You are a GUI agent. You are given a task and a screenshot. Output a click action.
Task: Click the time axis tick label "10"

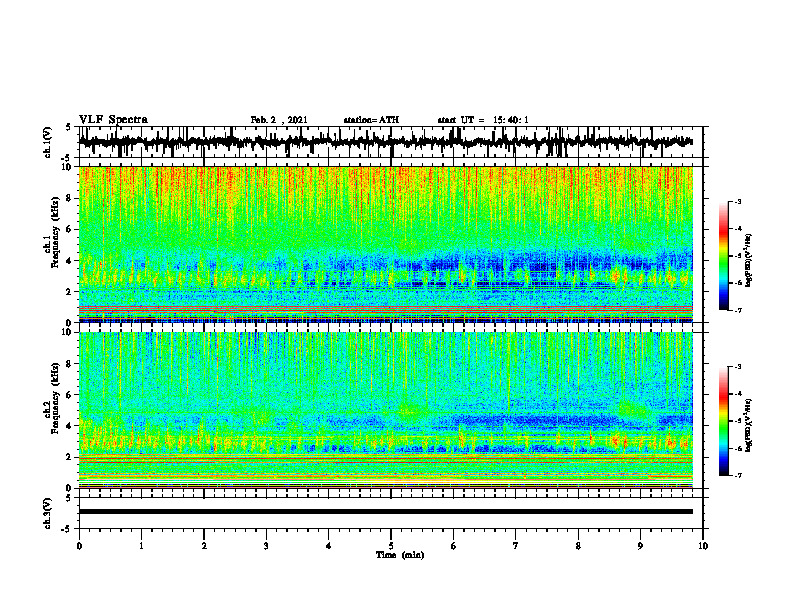[703, 546]
